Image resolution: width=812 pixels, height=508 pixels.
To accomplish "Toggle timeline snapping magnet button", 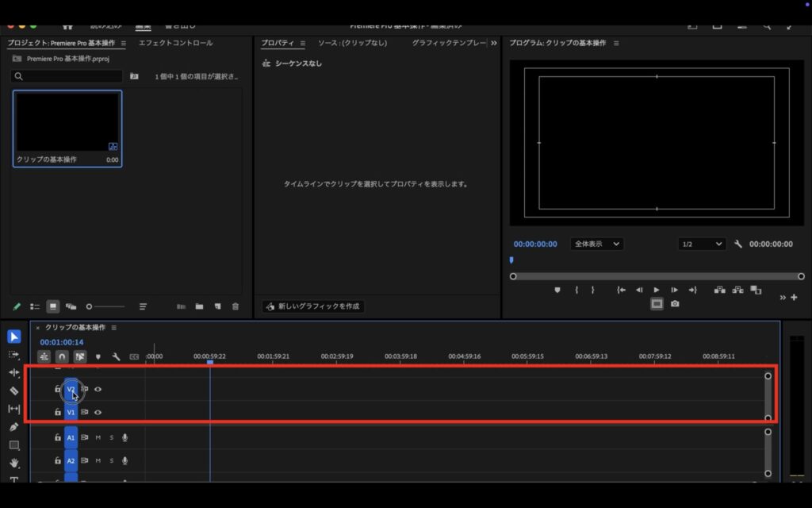I will coord(62,356).
